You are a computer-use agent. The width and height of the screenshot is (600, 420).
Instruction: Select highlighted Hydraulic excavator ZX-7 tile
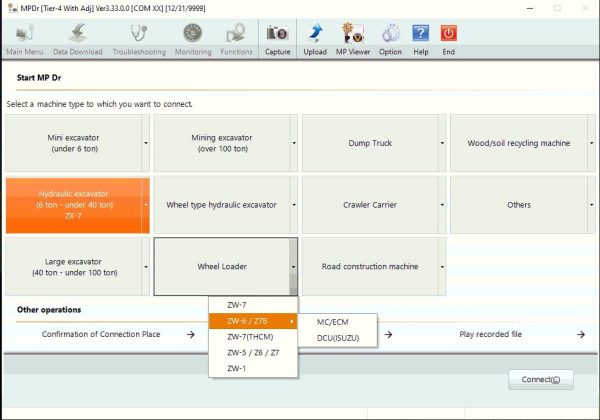pos(73,205)
